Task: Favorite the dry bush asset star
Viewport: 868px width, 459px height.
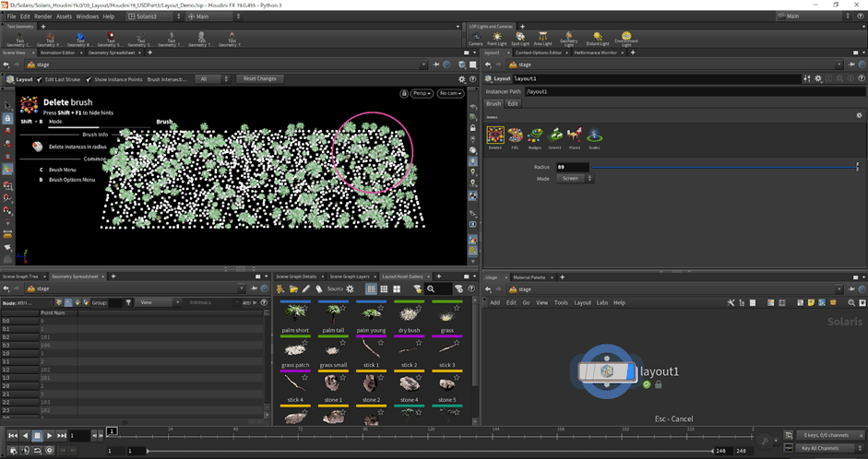Action: click(x=419, y=308)
